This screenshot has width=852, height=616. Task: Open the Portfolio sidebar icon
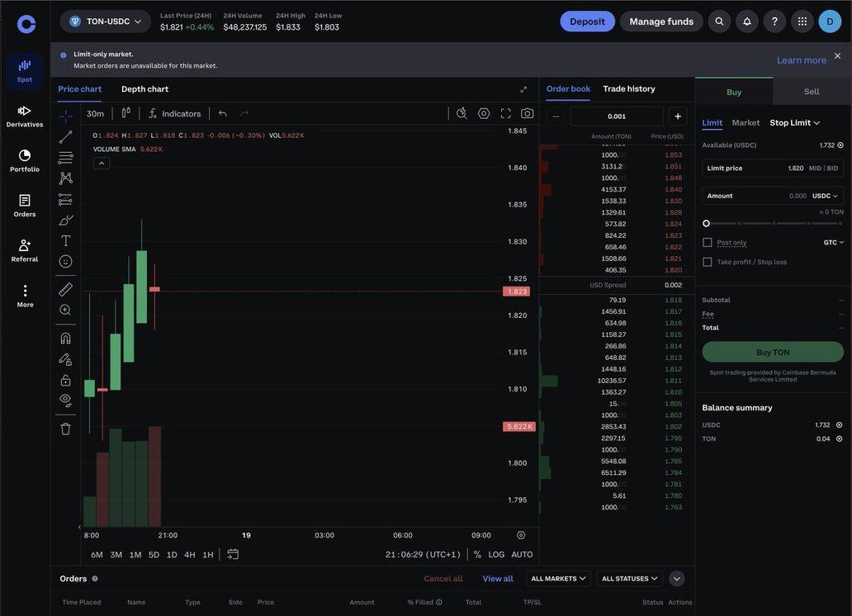(25, 160)
